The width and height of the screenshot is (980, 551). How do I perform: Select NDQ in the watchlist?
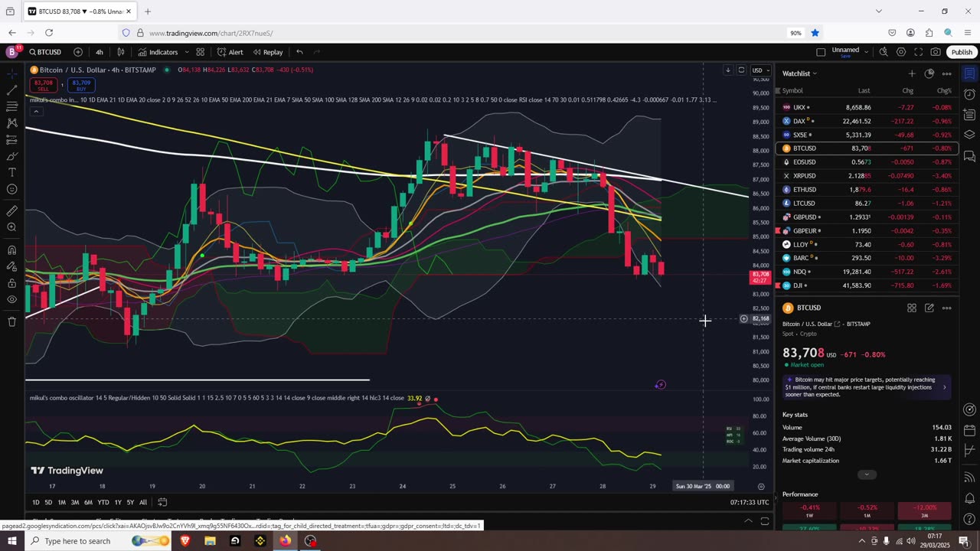point(867,272)
